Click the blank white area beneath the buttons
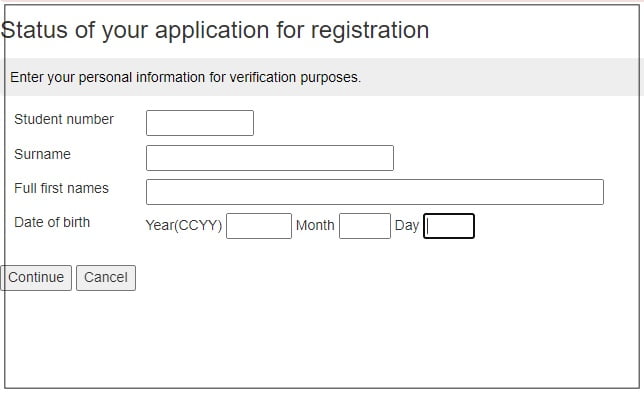This screenshot has height=393, width=644. coord(320,339)
